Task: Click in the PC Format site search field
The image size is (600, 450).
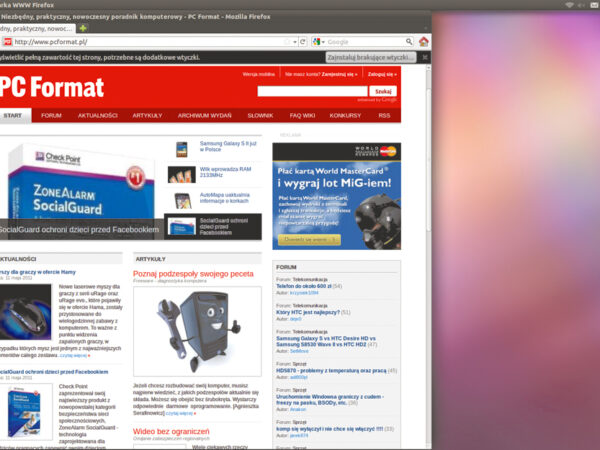Action: pos(313,91)
